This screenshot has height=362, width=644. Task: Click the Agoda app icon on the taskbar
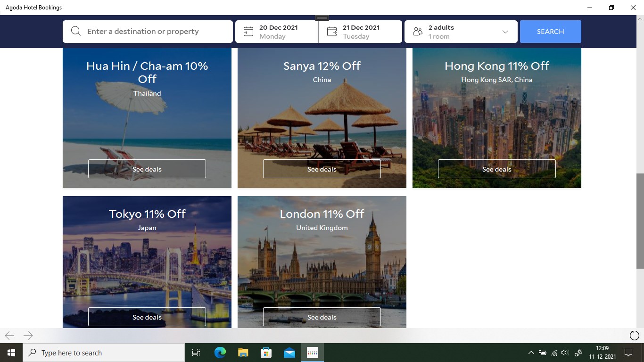(313, 353)
